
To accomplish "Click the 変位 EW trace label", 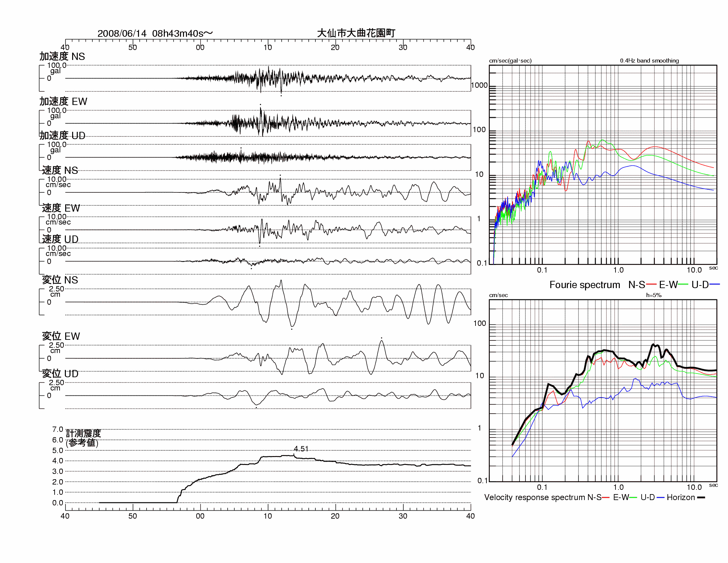I will click(x=61, y=336).
